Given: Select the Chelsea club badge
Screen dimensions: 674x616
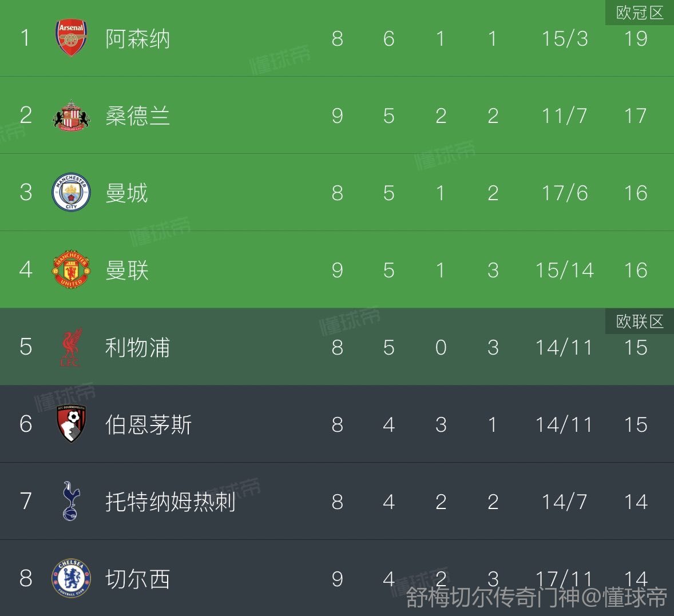Looking at the screenshot, I should coord(71,578).
